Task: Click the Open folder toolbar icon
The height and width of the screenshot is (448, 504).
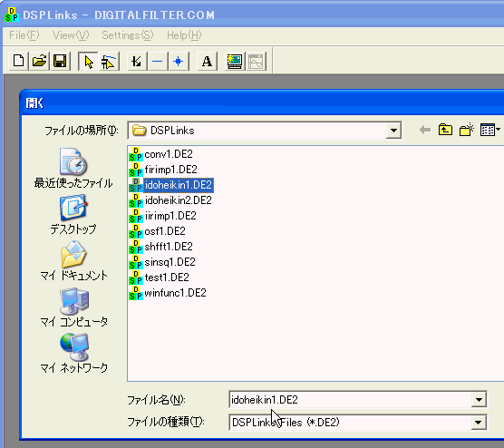Action: tap(39, 61)
